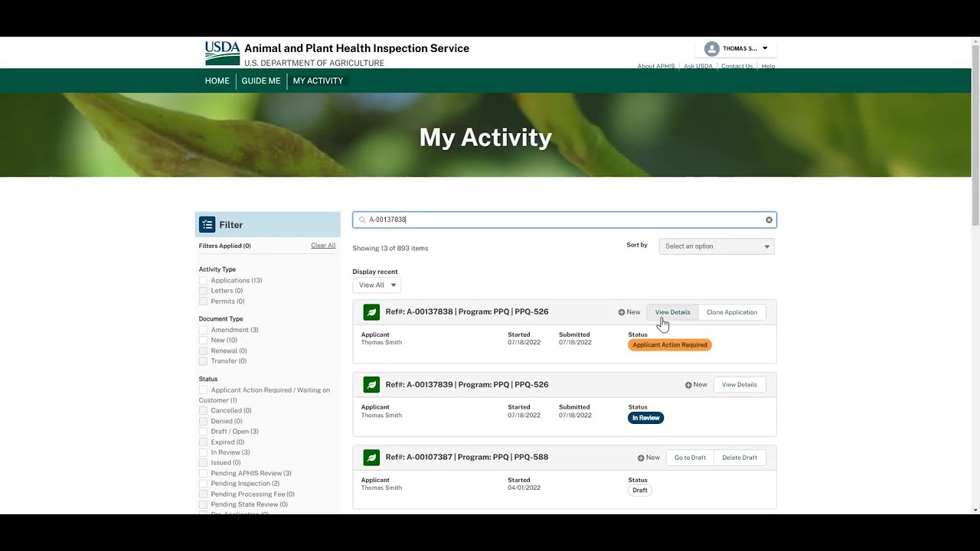Enable the Amendment (3) document type
This screenshot has width=980, height=551.
[203, 330]
